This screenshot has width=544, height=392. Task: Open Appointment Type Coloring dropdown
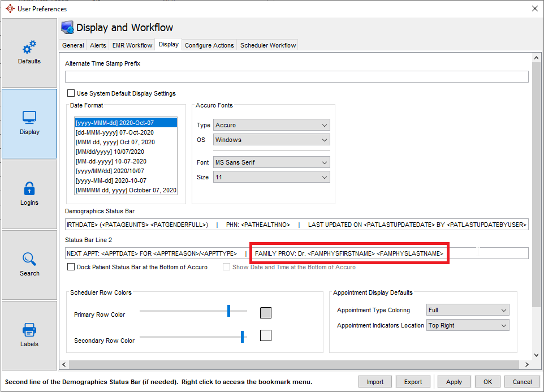point(468,310)
